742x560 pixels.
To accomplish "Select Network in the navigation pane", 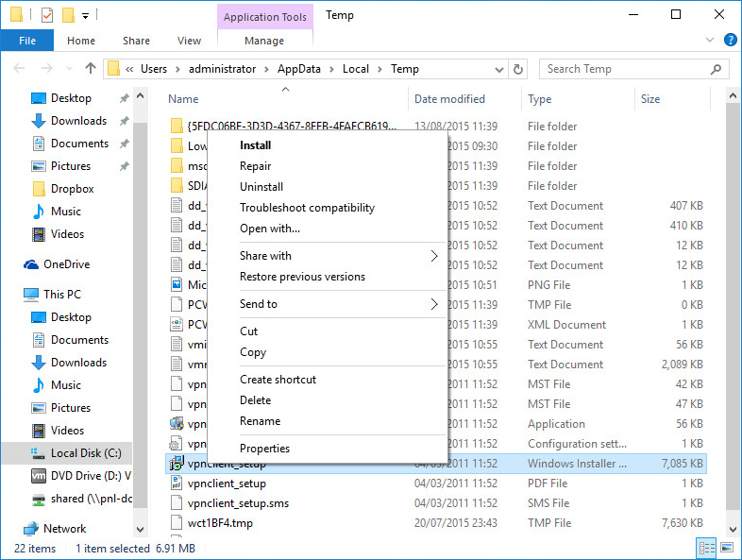I will coord(64,528).
